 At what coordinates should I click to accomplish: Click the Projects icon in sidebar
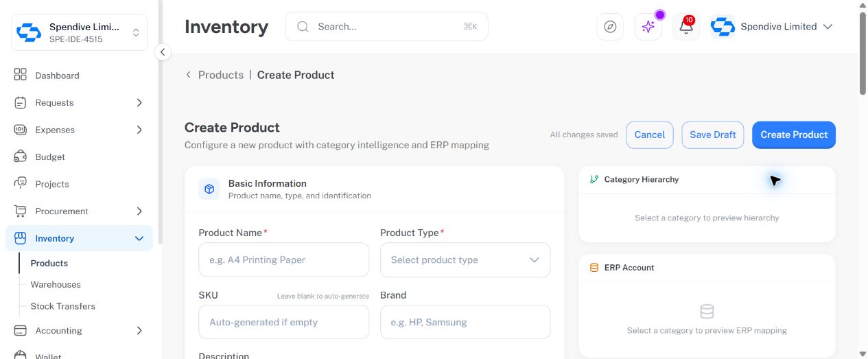click(x=21, y=183)
